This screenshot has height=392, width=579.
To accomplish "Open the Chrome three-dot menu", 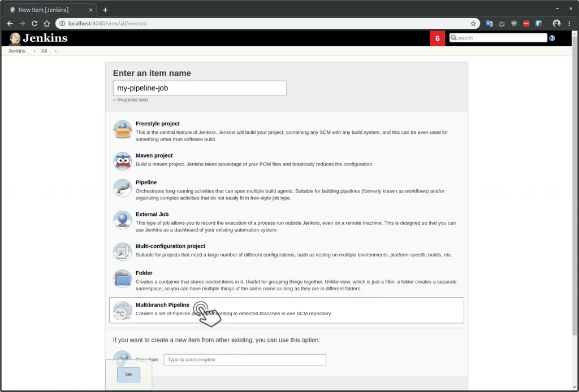I will coord(569,24).
